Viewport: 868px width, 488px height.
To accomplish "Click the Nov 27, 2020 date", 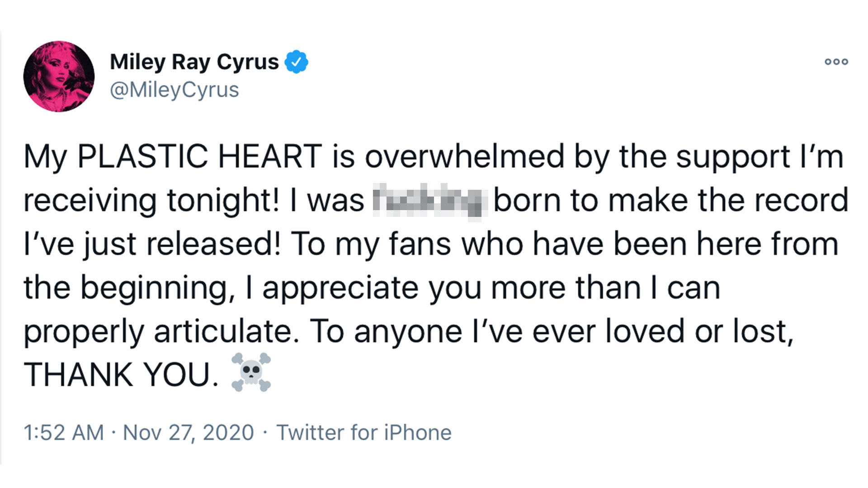I will 188,432.
